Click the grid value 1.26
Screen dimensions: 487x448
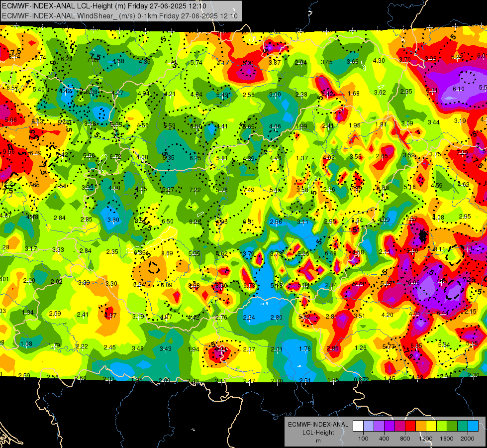[361, 347]
